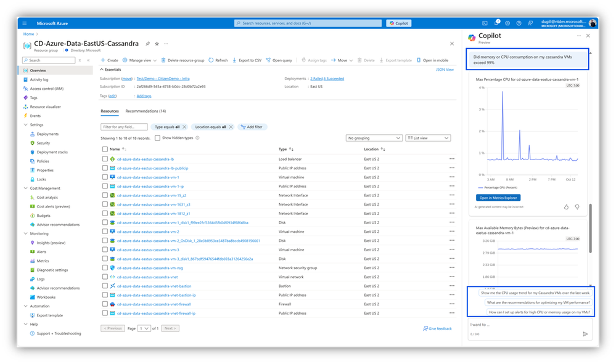Image resolution: width=616 pixels, height=364 pixels.
Task: Mark the resource group as favorite
Action: pos(157,44)
